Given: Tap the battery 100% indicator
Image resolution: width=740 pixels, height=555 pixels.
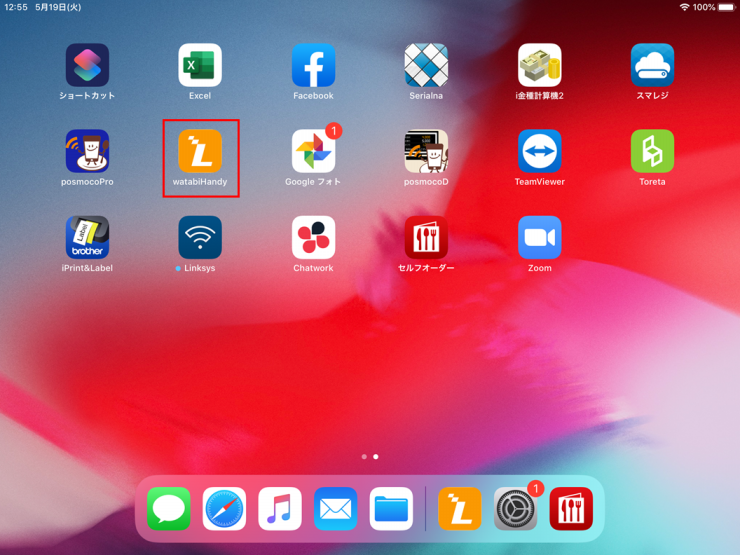Looking at the screenshot, I should (714, 7).
